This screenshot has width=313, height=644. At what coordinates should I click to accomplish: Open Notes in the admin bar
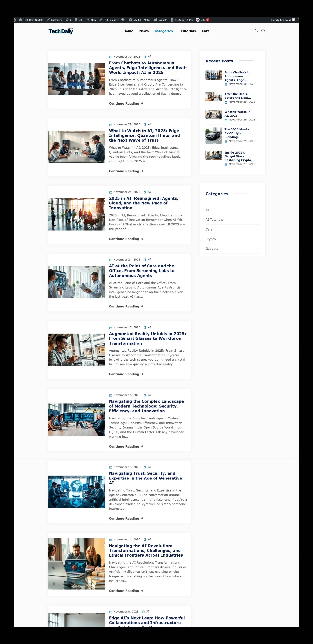(x=147, y=20)
